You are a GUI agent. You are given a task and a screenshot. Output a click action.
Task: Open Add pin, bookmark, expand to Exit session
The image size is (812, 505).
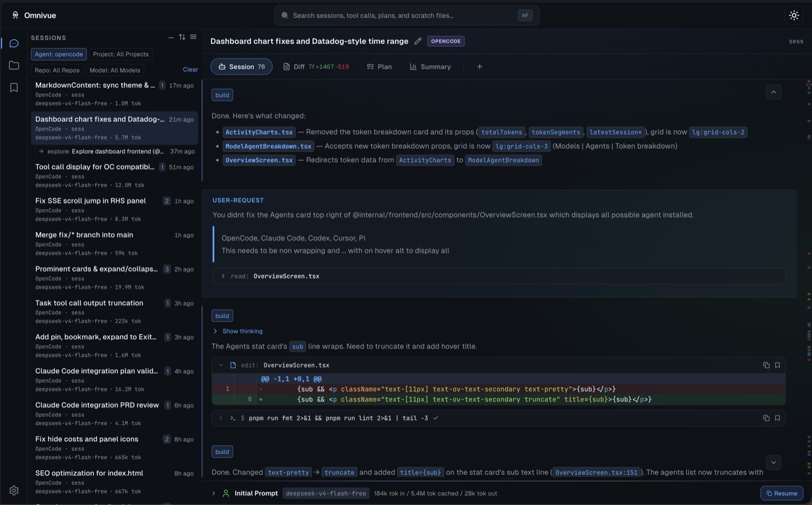point(114,345)
